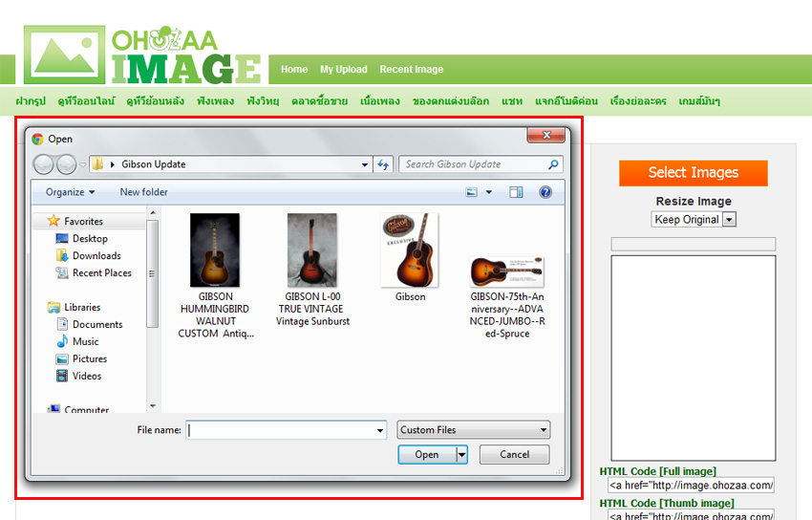Click the Downloads folder icon
The height and width of the screenshot is (520, 812).
(62, 255)
